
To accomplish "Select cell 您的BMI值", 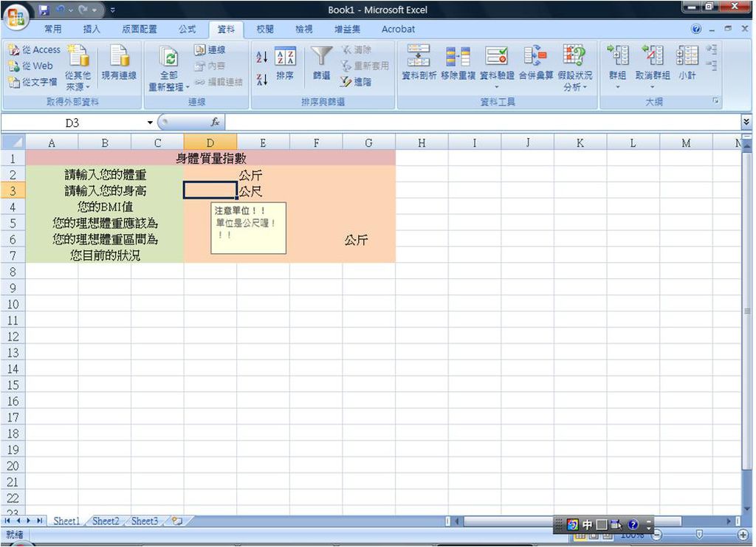I will tap(105, 207).
